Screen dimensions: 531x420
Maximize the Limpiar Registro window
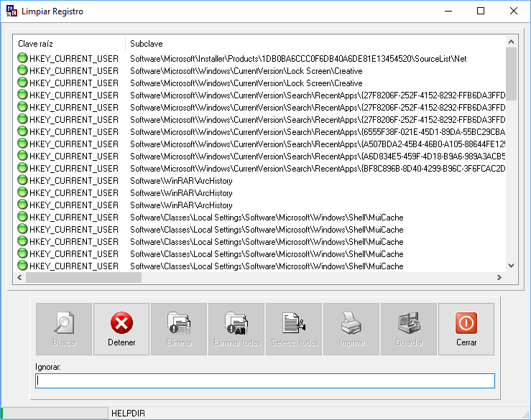481,11
